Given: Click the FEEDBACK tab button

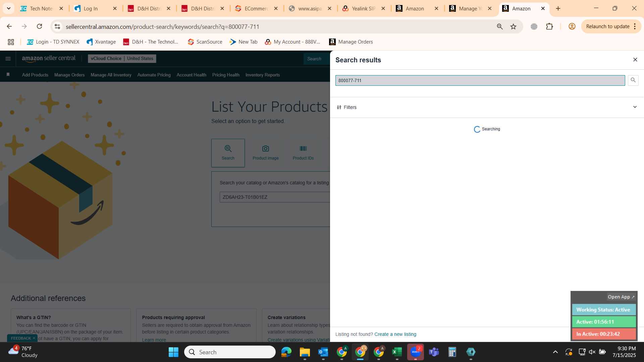Looking at the screenshot, I should [21, 338].
